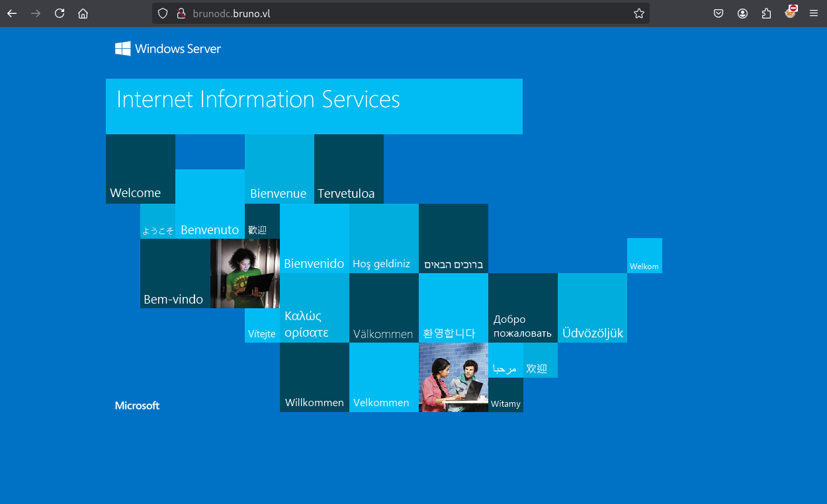Screen dimensions: 827x504
Task: Click the 欢迎 tile
Action: click(541, 360)
